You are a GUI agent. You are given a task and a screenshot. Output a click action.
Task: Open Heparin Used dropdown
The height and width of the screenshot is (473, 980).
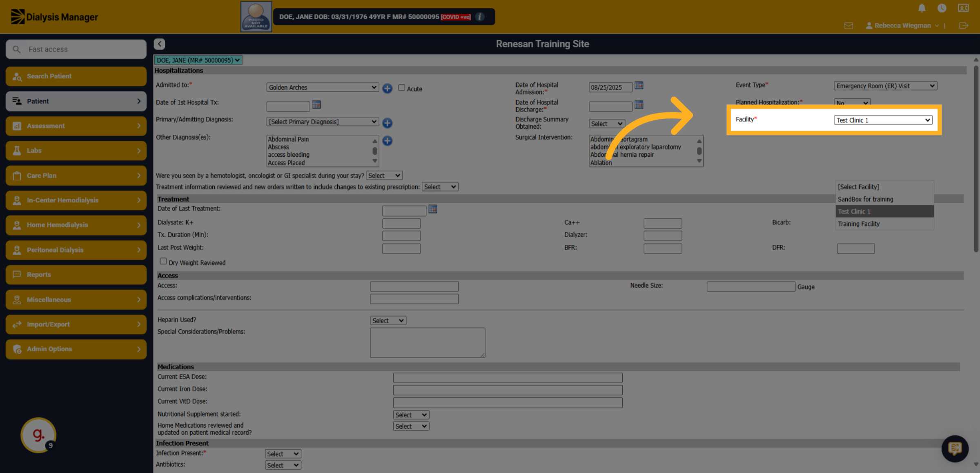pyautogui.click(x=388, y=320)
